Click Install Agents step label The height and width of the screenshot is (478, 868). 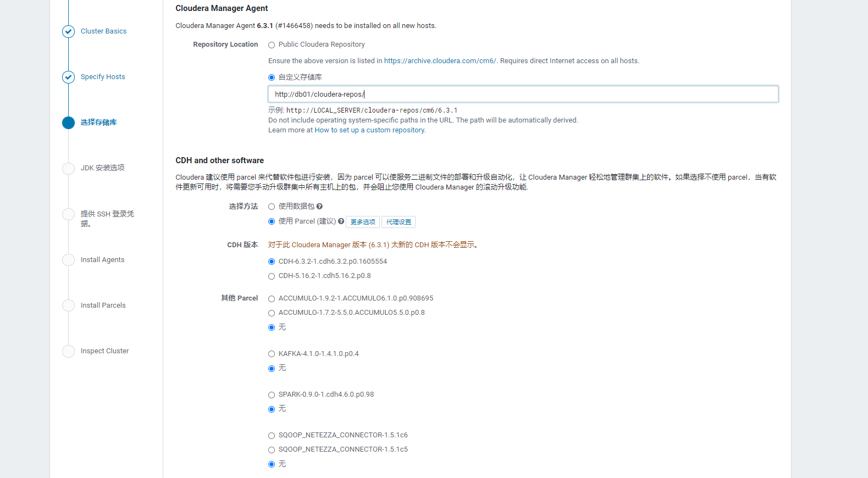pyautogui.click(x=102, y=260)
